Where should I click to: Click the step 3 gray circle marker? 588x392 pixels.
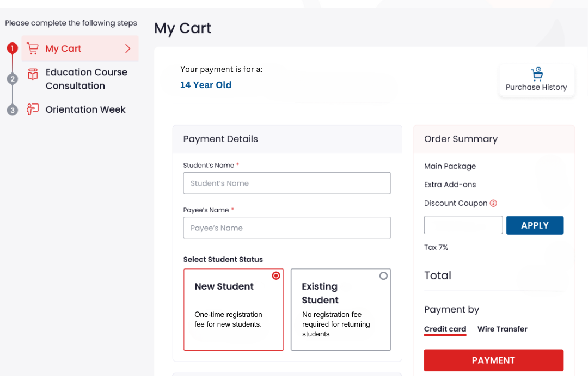pos(13,110)
